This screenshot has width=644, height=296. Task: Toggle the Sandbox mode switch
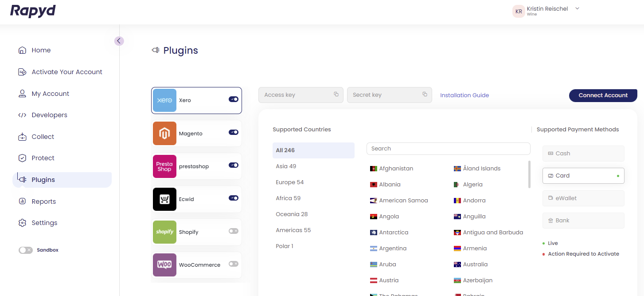(26, 250)
